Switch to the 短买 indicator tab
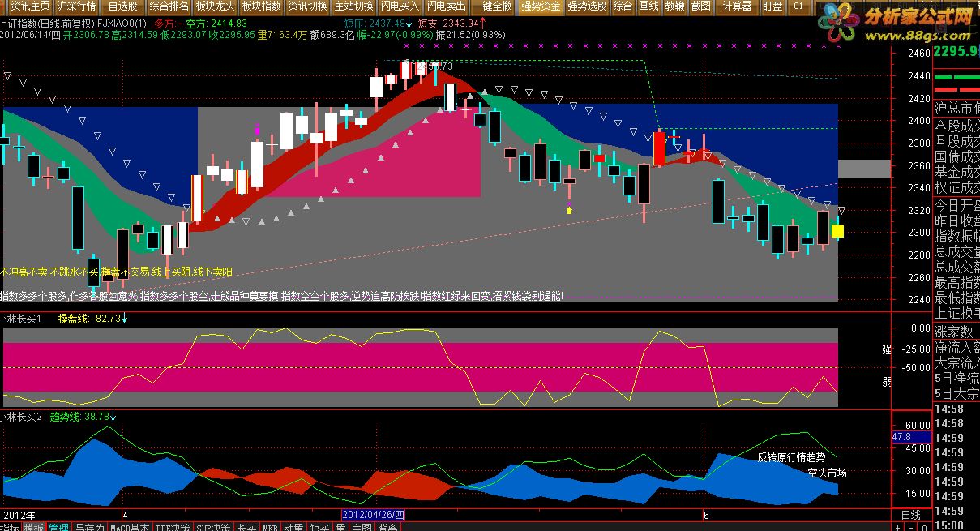This screenshot has width=980, height=531. 319,527
